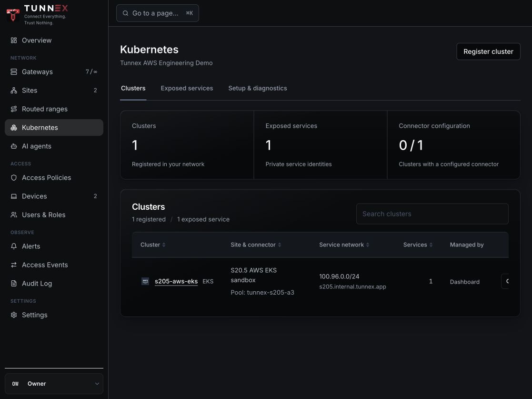Viewport: 532px width, 399px height.
Task: Sort by Cluster column arrows
Action: point(164,245)
